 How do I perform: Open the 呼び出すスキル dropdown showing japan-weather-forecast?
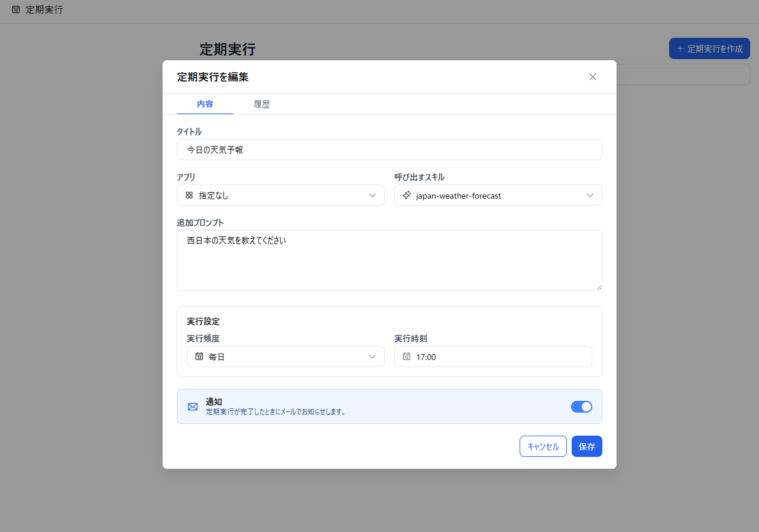tap(498, 195)
